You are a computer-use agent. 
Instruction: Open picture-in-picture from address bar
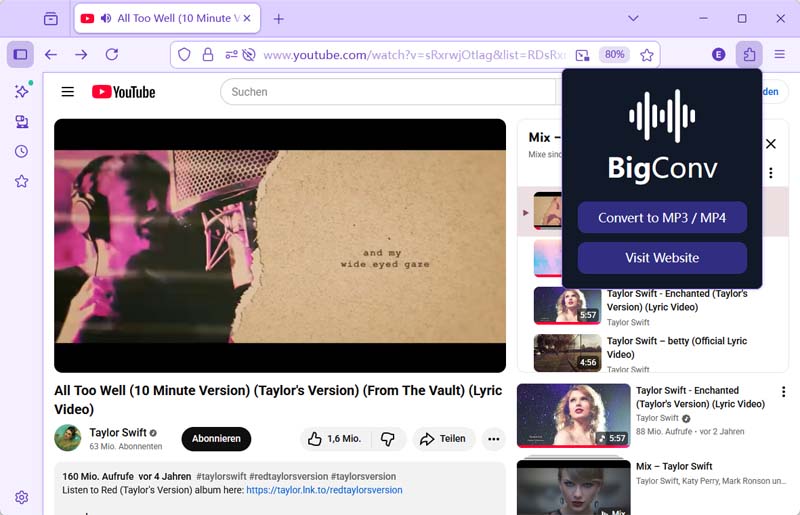click(x=582, y=55)
